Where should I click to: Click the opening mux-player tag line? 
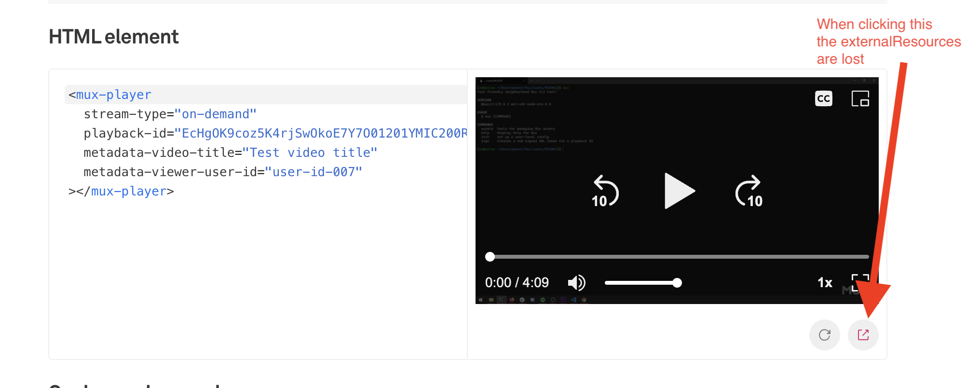pyautogui.click(x=266, y=95)
